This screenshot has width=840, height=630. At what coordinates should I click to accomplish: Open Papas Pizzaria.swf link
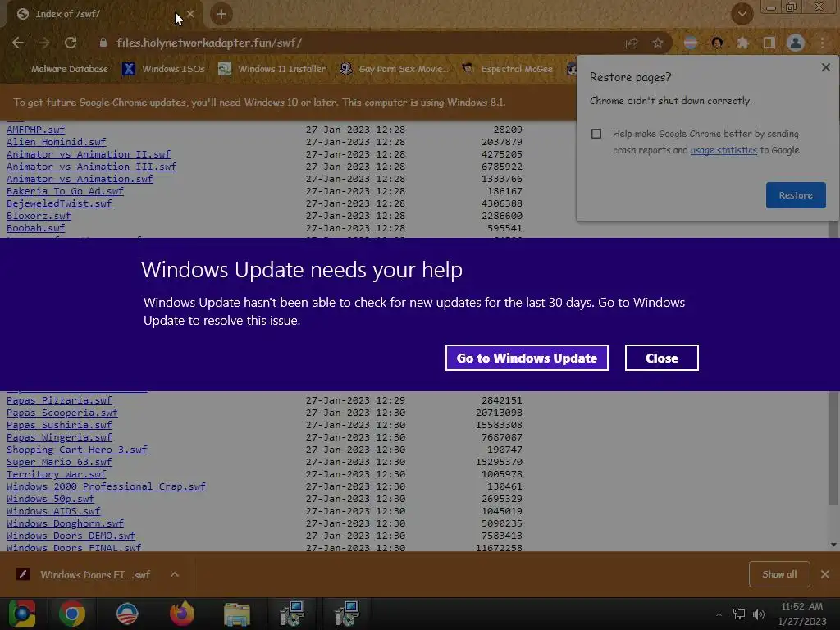click(59, 400)
